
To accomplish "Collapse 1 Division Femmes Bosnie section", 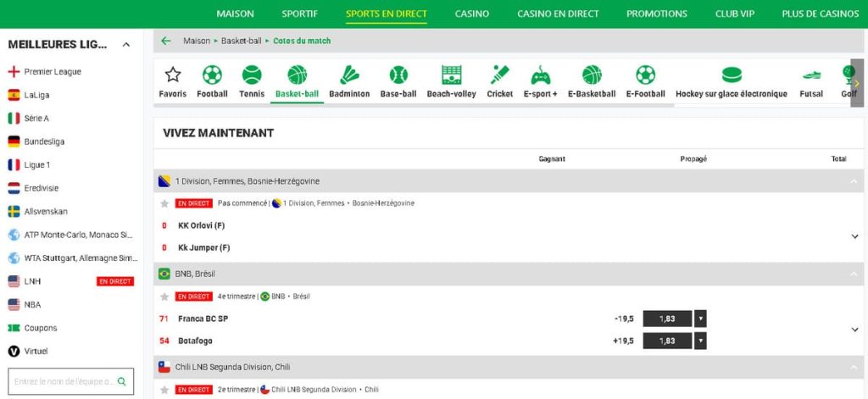I will point(854,181).
